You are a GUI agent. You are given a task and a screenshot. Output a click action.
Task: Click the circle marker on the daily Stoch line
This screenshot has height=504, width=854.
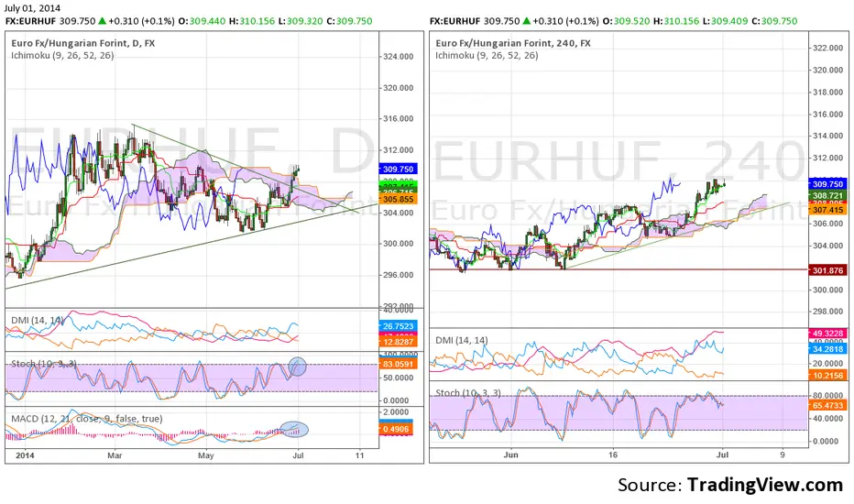tap(298, 367)
